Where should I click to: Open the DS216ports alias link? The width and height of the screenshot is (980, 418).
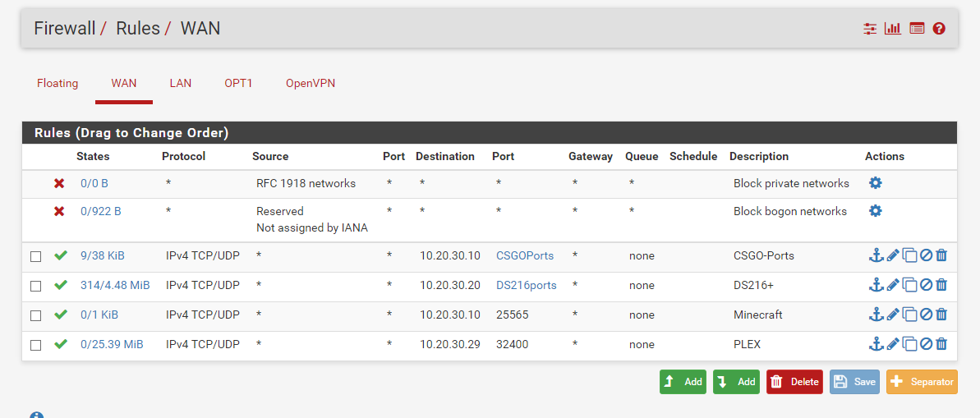click(527, 285)
